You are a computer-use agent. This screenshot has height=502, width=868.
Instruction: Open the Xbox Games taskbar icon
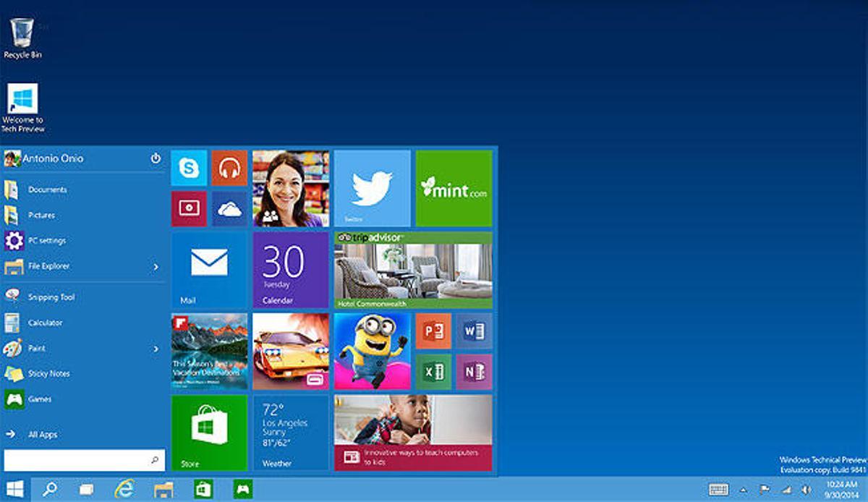coord(242,489)
